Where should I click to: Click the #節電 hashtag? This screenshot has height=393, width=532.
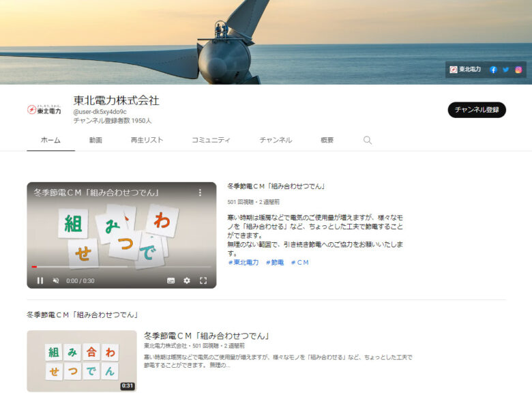point(275,262)
